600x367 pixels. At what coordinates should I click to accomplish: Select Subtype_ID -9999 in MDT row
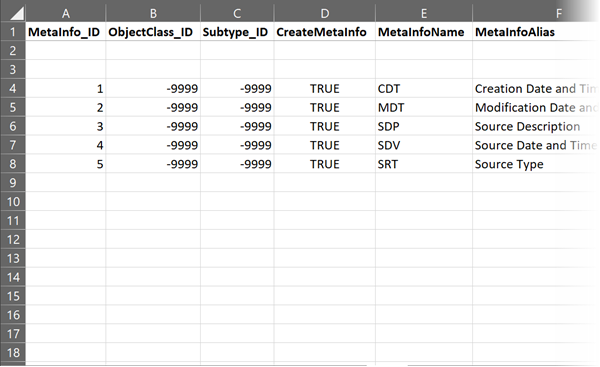(237, 107)
